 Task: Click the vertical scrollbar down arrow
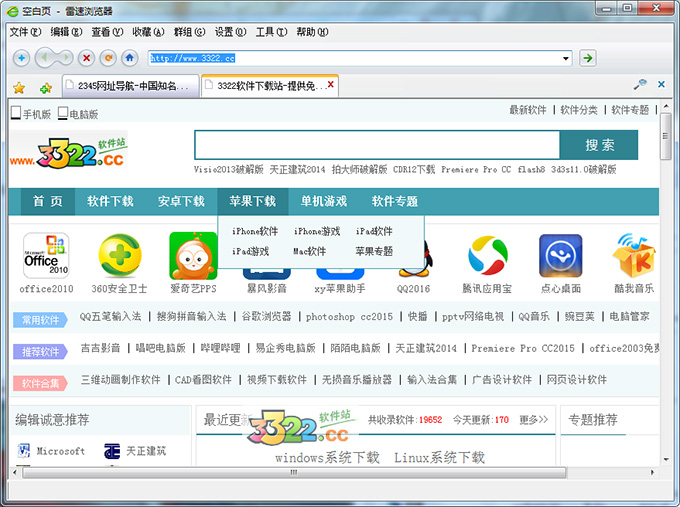[666, 459]
